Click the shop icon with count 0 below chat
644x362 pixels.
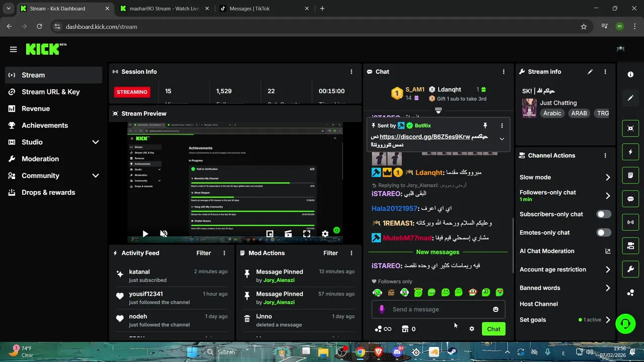coord(409,329)
